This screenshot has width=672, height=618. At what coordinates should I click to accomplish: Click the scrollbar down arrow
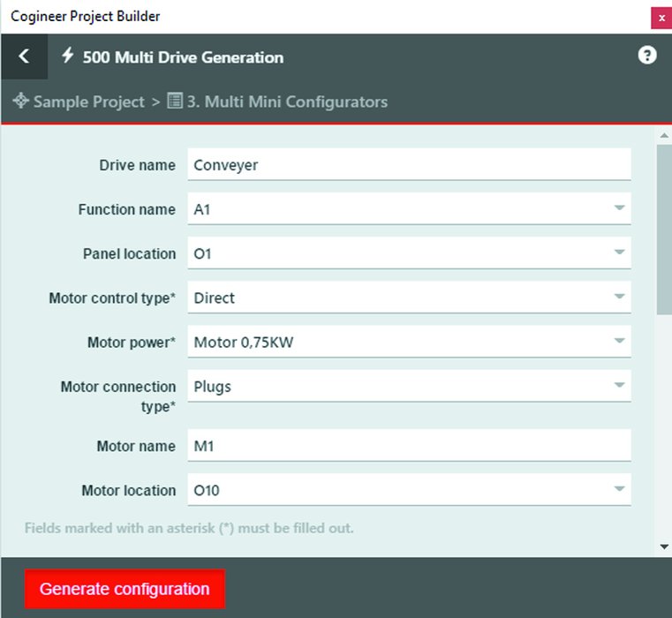pyautogui.click(x=664, y=547)
